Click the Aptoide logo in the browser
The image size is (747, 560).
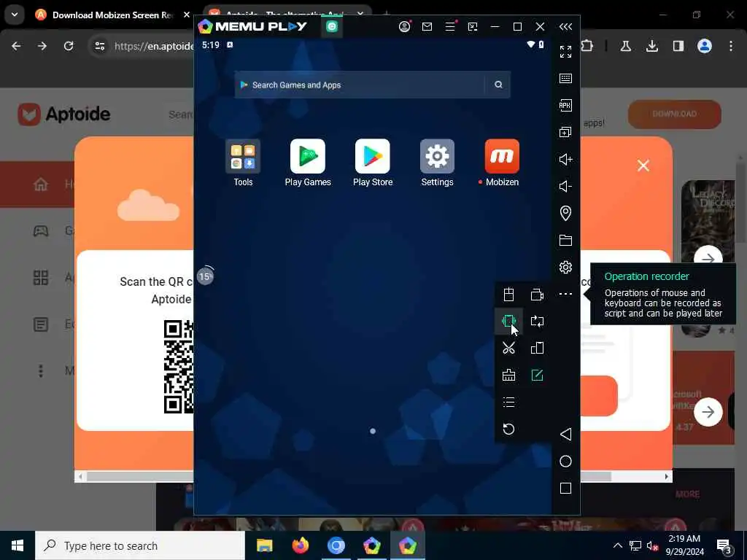click(x=64, y=114)
